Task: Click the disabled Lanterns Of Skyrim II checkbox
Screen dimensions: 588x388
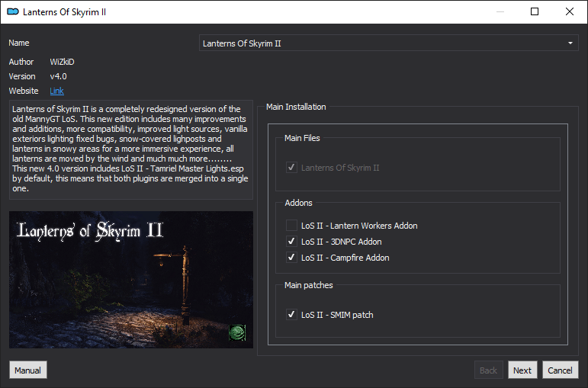Action: (x=291, y=167)
